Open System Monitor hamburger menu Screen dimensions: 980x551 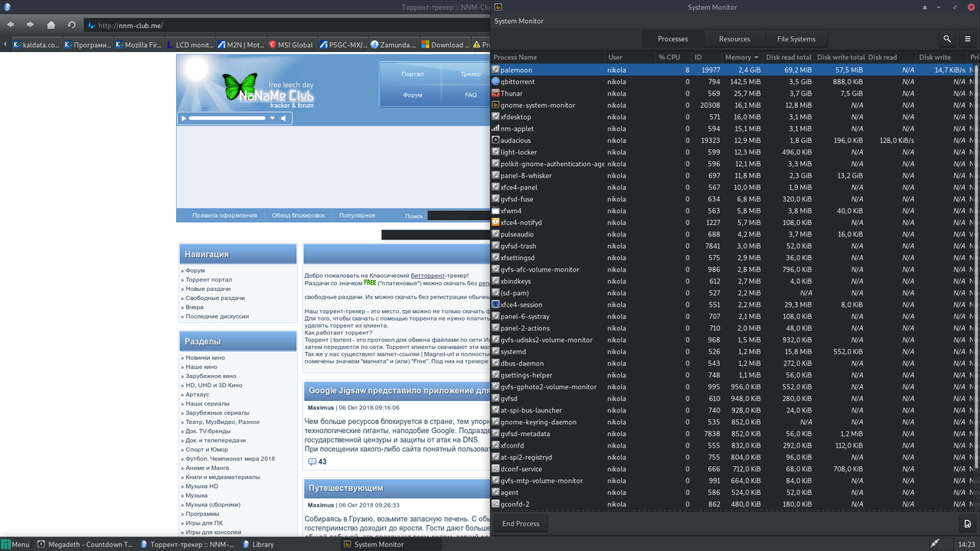(968, 39)
